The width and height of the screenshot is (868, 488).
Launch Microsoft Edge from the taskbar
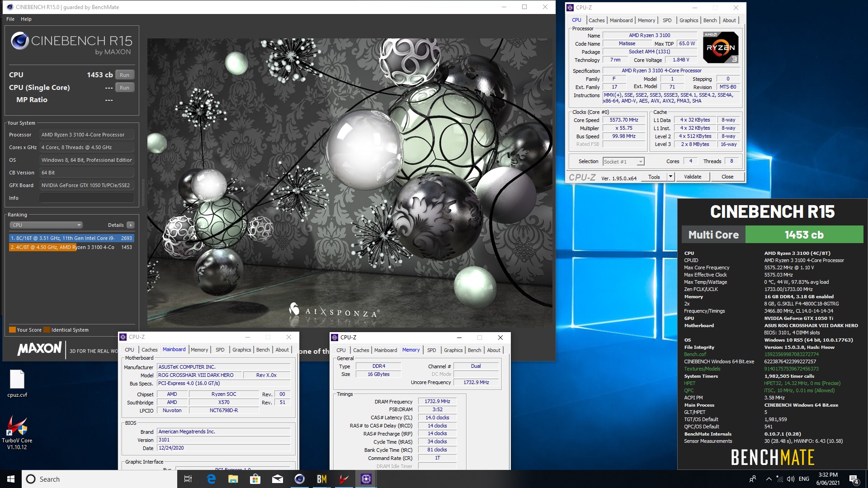(x=211, y=479)
